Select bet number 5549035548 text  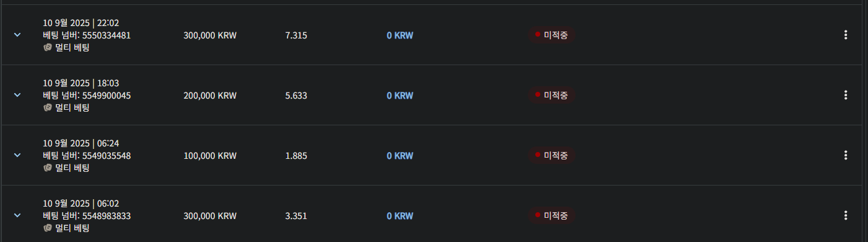106,156
